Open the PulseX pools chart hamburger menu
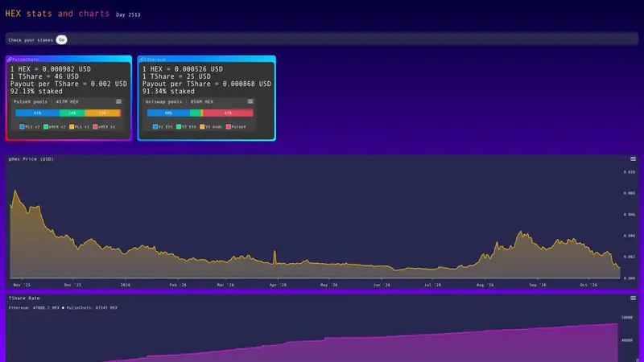Viewport: 644px width, 362px height. pyautogui.click(x=118, y=101)
